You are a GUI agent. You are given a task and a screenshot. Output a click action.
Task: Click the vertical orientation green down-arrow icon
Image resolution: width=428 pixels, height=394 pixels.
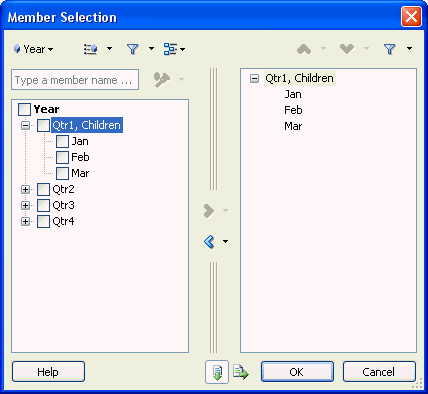point(217,372)
